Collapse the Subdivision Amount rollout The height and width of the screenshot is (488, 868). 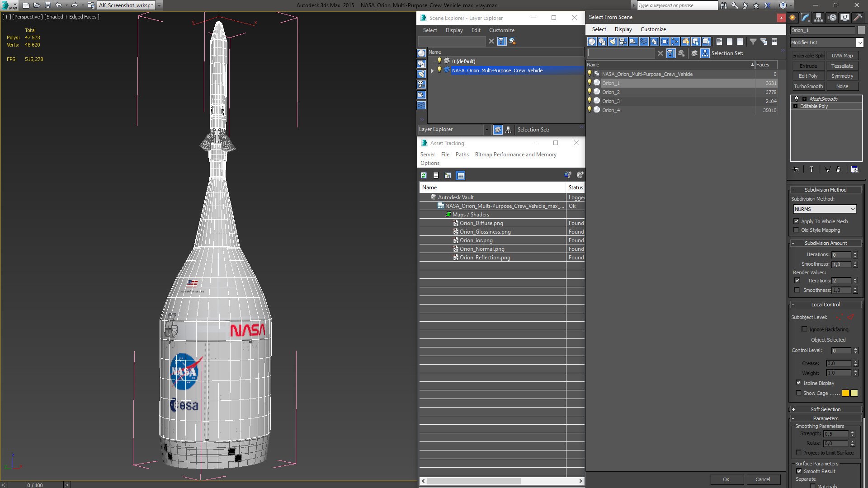pyautogui.click(x=826, y=243)
